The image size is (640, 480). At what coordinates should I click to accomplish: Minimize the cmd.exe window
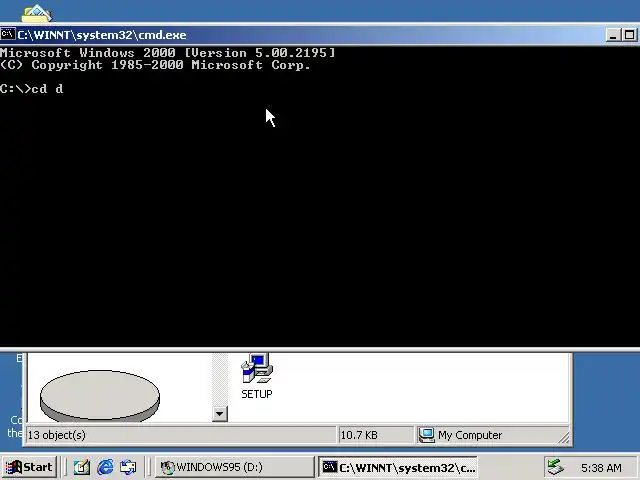click(612, 35)
